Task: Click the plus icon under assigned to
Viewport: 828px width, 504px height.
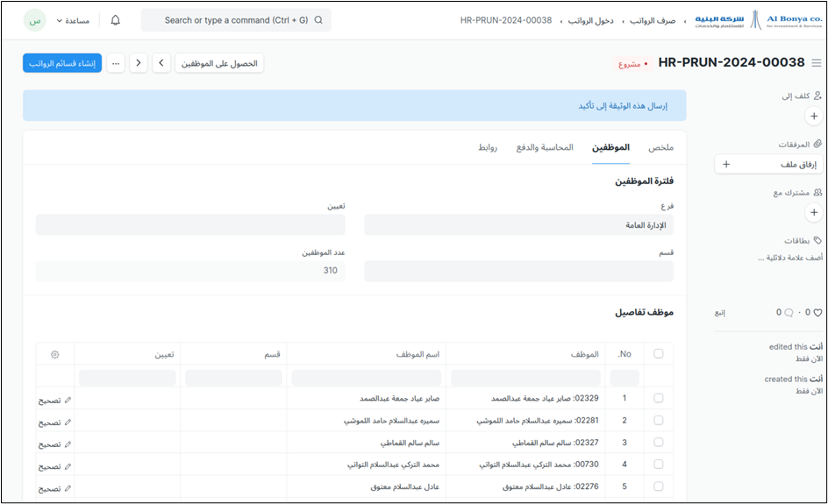Action: tap(813, 115)
